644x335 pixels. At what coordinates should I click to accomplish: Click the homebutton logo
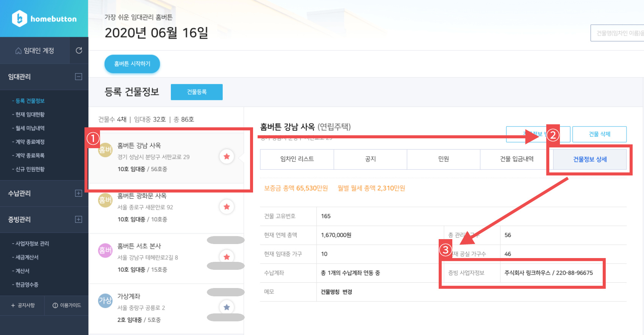pos(44,19)
